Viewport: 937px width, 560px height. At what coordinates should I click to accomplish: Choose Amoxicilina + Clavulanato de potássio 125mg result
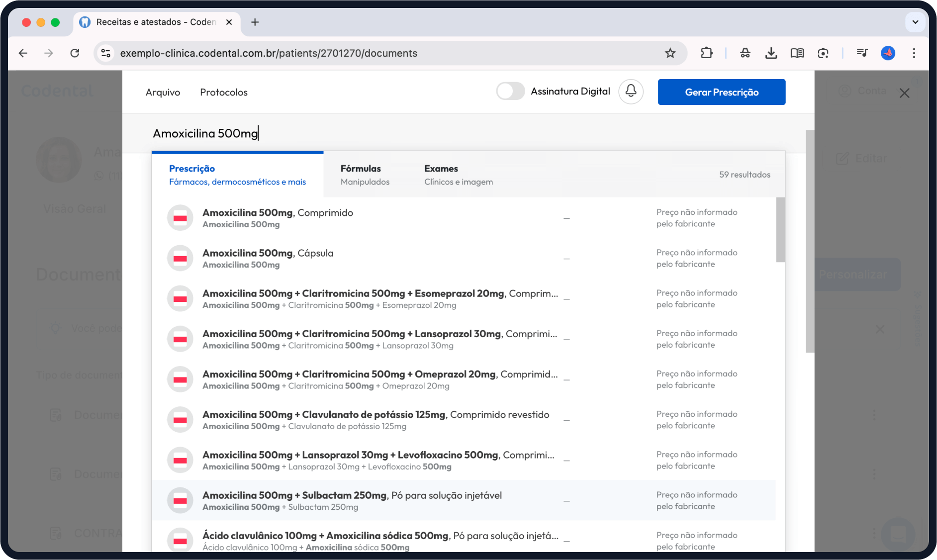pos(375,420)
